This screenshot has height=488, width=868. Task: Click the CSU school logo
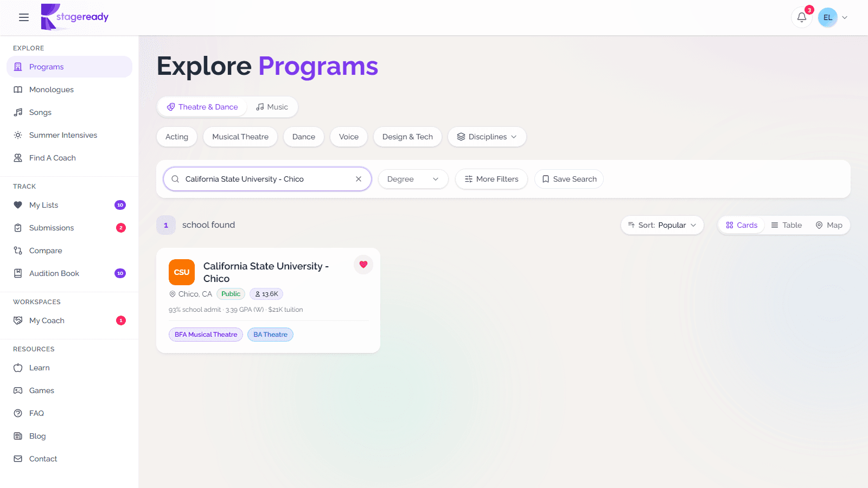pyautogui.click(x=182, y=272)
